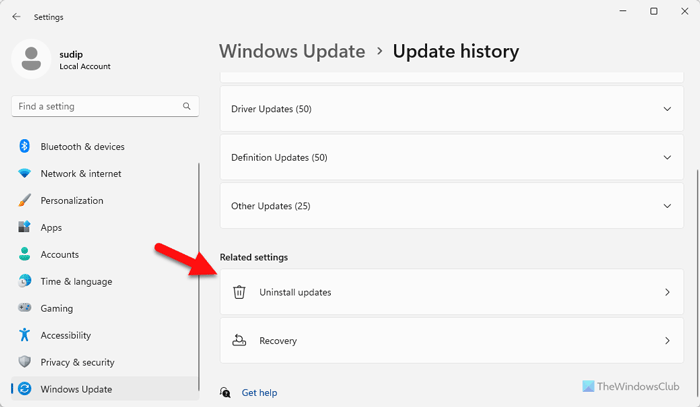The image size is (700, 407).
Task: Click the Get help link
Action: coord(259,393)
